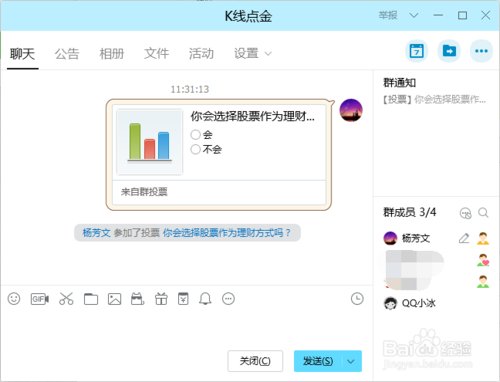The image size is (500, 382).
Task: Select the 会 vote option
Action: pos(196,135)
